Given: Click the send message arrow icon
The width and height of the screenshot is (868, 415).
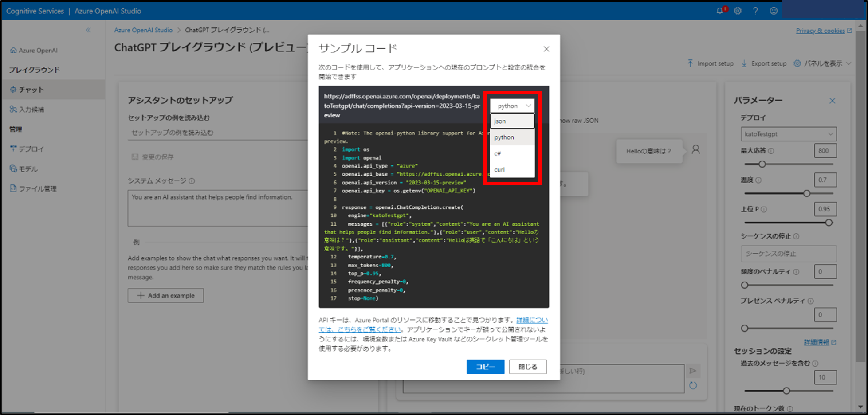Looking at the screenshot, I should pos(693,371).
